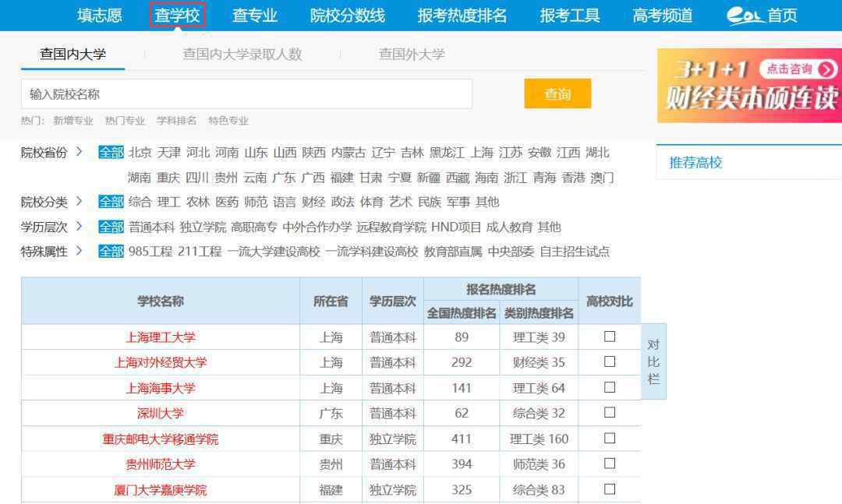
Task: Expand the 院校分类 filter arrow
Action: pyautogui.click(x=79, y=201)
